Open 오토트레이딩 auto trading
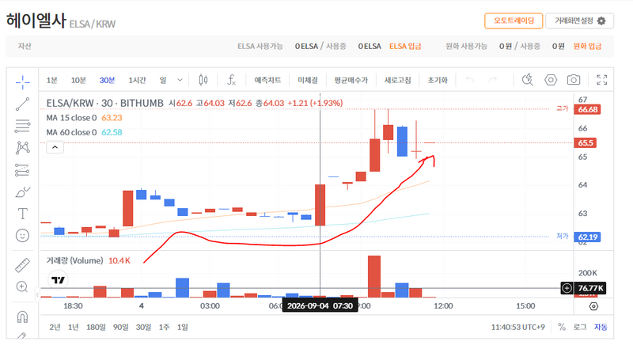Viewport: 633px width, 364px height. [x=514, y=21]
